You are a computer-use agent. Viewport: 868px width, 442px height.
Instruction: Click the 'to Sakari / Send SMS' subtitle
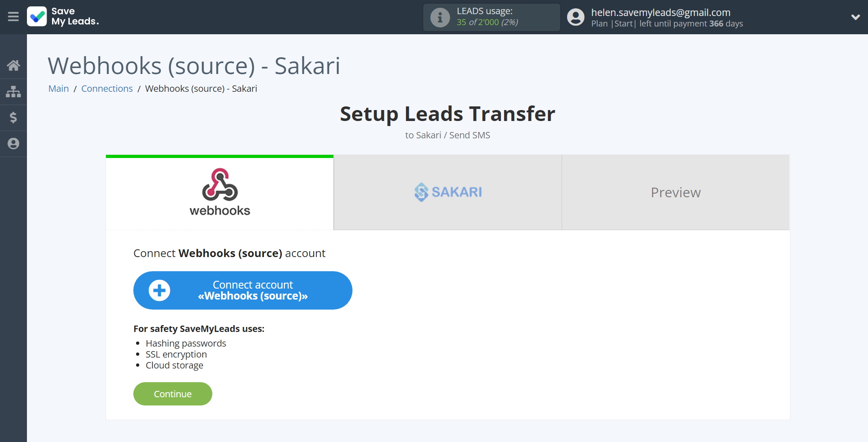point(447,135)
